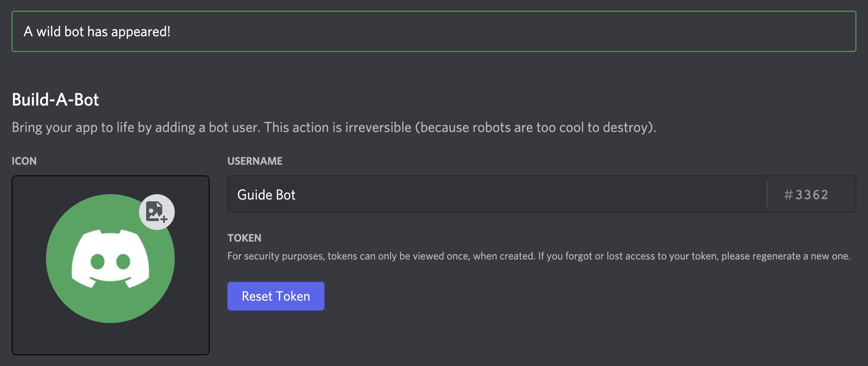Click the TOKEN section label
This screenshot has height=366, width=868.
pyautogui.click(x=244, y=238)
